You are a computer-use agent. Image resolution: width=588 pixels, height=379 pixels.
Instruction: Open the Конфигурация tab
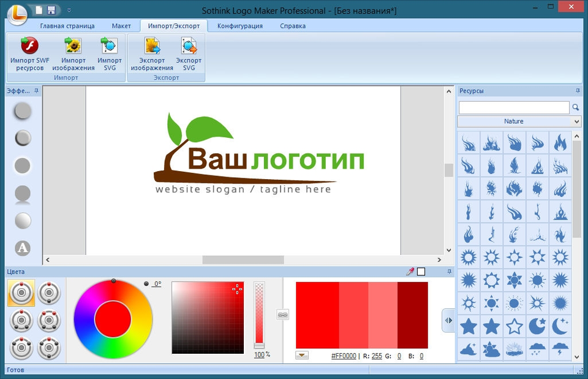pos(240,26)
